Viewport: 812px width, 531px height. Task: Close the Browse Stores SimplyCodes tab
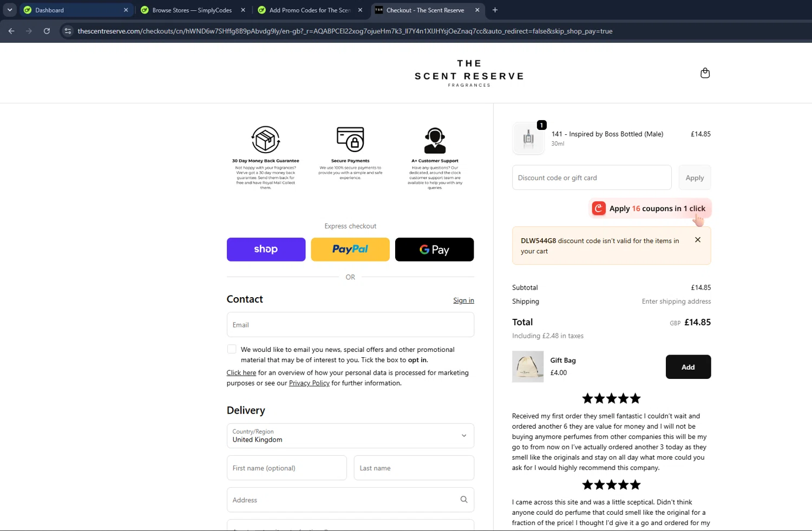coord(243,10)
